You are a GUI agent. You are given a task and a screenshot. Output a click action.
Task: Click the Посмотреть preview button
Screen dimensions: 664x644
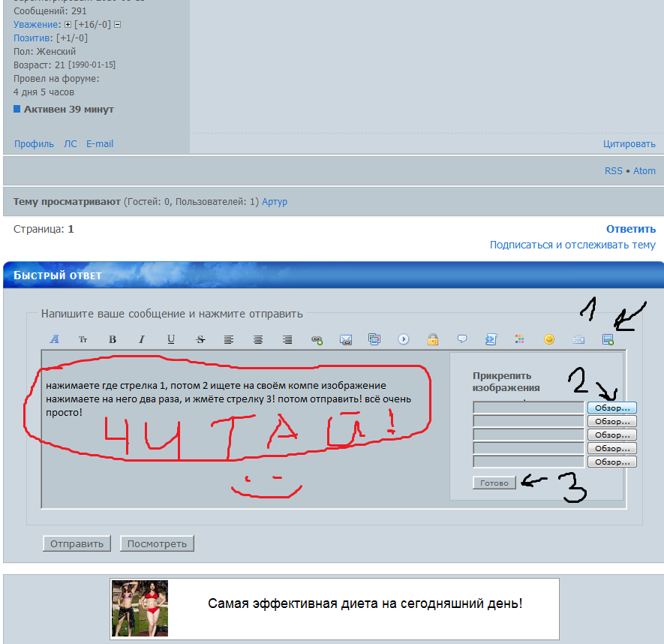157,543
